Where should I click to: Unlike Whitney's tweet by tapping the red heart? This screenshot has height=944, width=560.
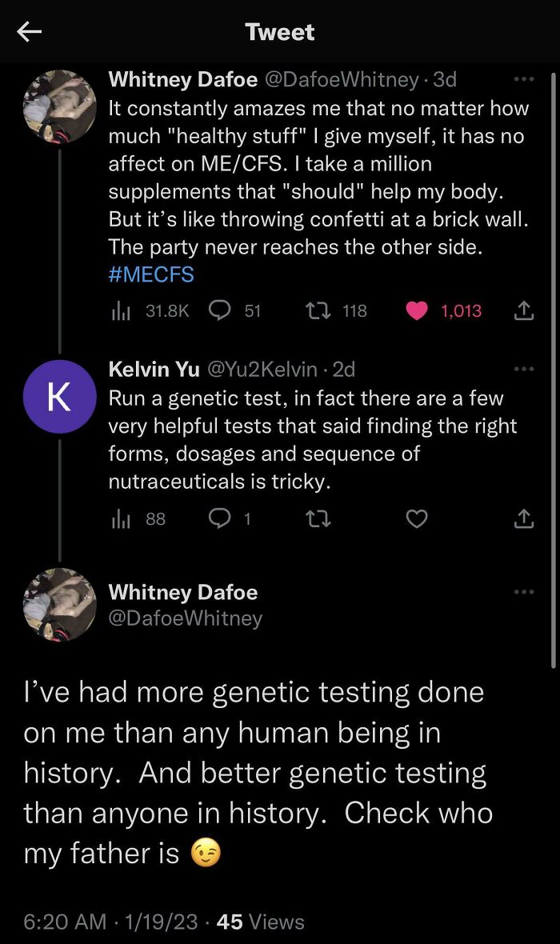coord(416,310)
